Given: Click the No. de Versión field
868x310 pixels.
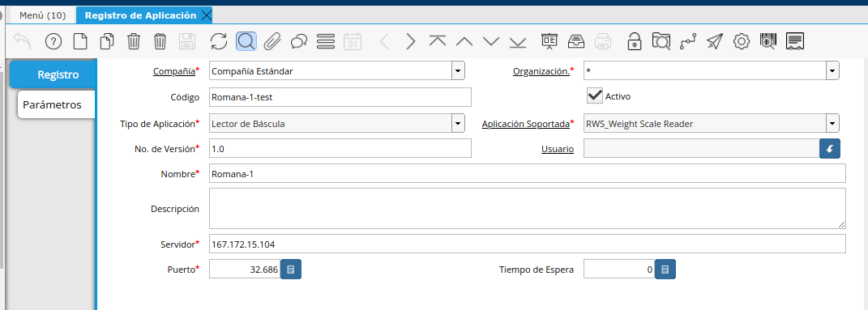Looking at the screenshot, I should coord(340,148).
